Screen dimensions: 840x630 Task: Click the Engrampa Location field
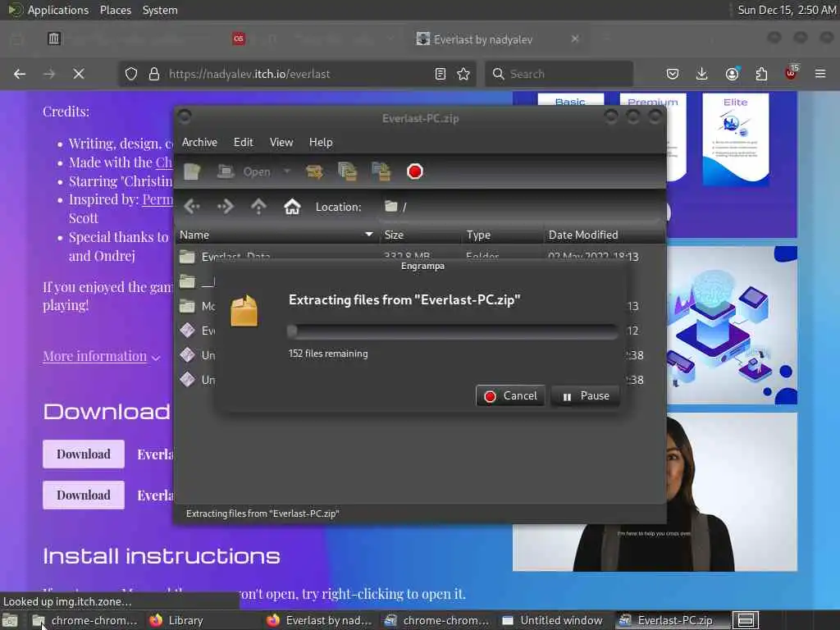point(519,207)
